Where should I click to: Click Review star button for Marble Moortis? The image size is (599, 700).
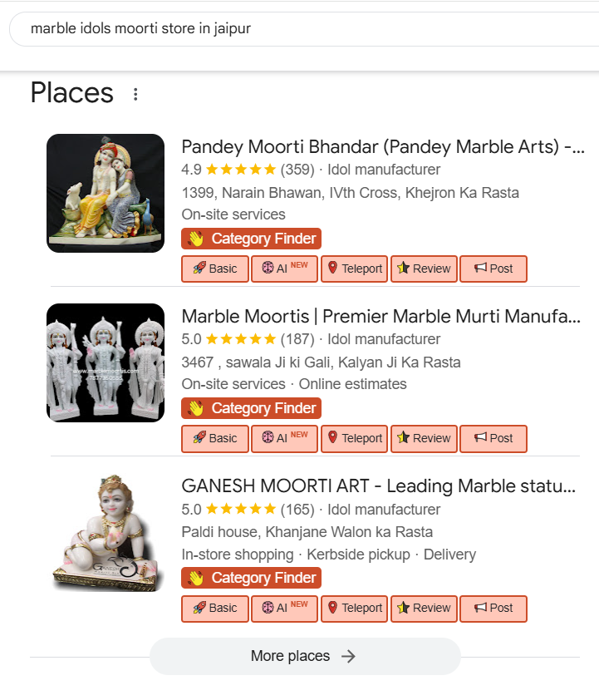coord(424,438)
